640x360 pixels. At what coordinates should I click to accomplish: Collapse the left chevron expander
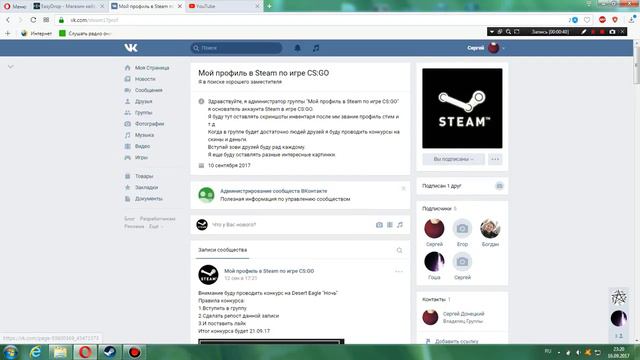coord(11,67)
